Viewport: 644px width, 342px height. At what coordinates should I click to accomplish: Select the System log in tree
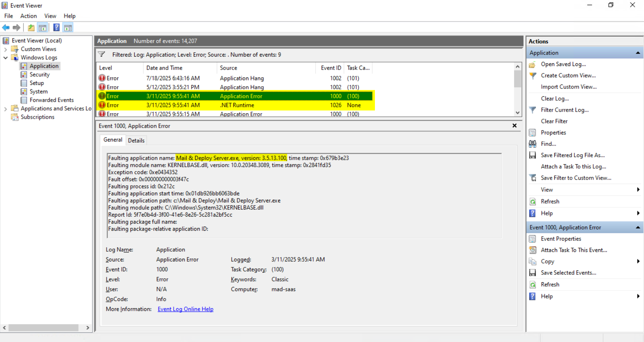point(39,92)
